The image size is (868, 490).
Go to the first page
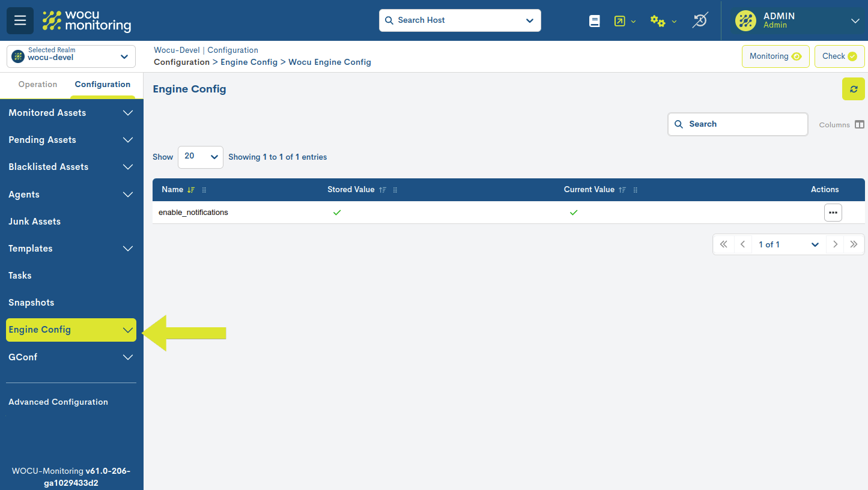(723, 244)
